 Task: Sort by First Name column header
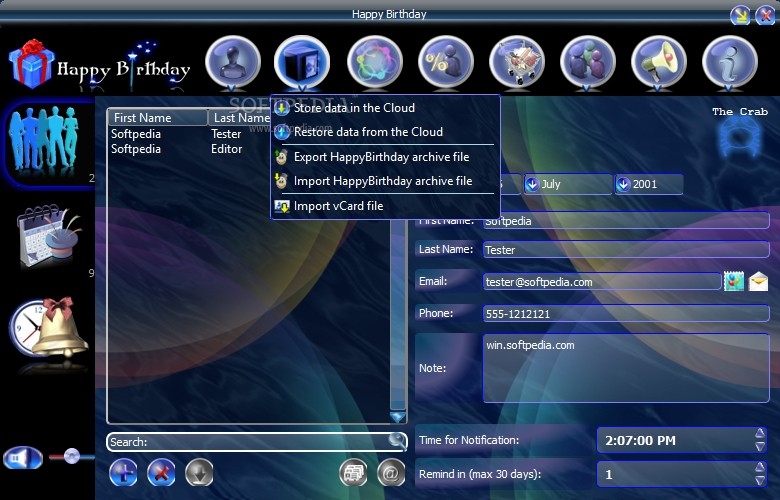[x=158, y=118]
